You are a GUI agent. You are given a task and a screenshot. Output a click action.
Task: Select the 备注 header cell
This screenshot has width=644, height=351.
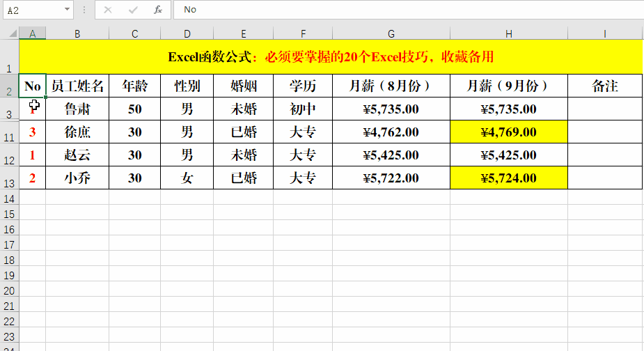[605, 86]
